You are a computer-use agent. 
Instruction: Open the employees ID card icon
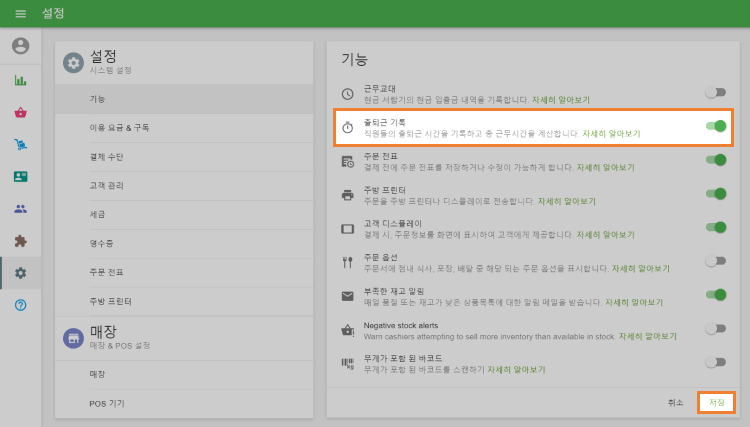tap(20, 177)
